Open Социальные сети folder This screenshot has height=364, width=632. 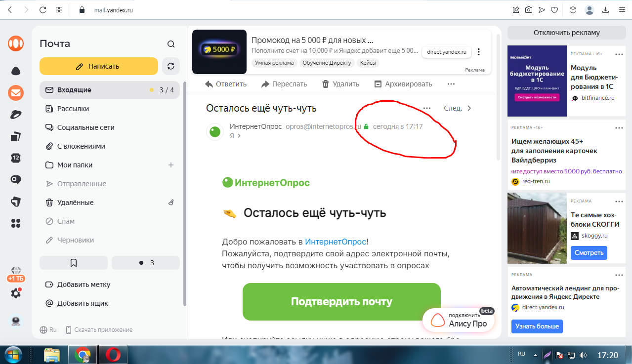[x=110, y=127]
